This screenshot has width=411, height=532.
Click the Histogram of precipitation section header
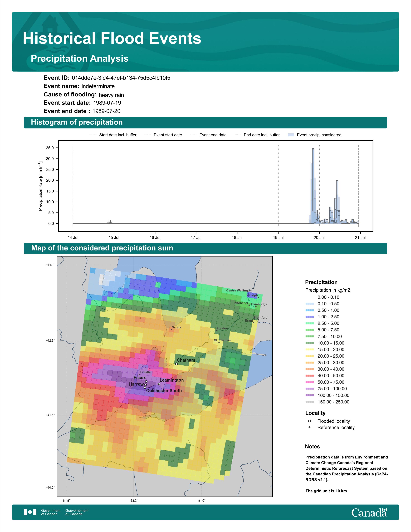[205, 123]
